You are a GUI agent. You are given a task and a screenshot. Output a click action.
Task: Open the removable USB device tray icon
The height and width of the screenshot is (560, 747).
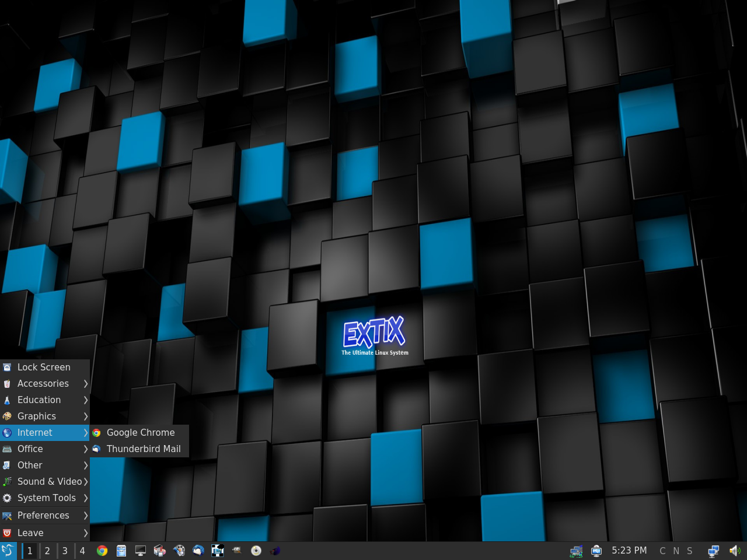click(596, 551)
